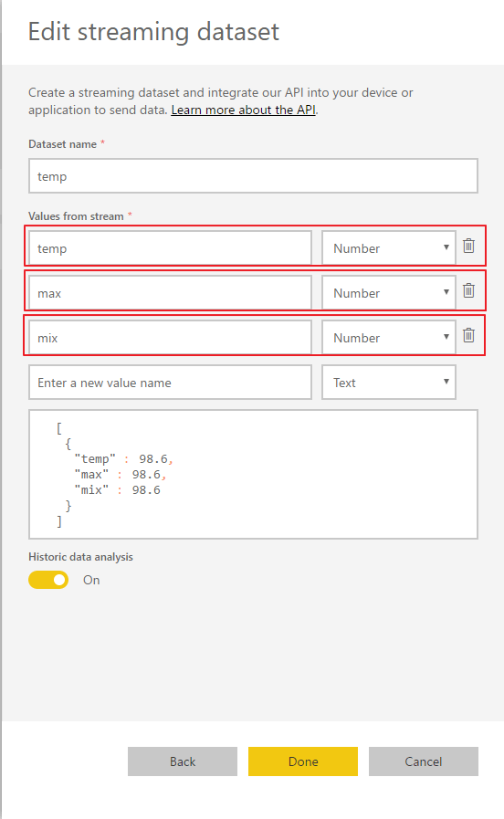This screenshot has width=504, height=819.
Task: Open the type dropdown for max value
Action: coord(389,293)
